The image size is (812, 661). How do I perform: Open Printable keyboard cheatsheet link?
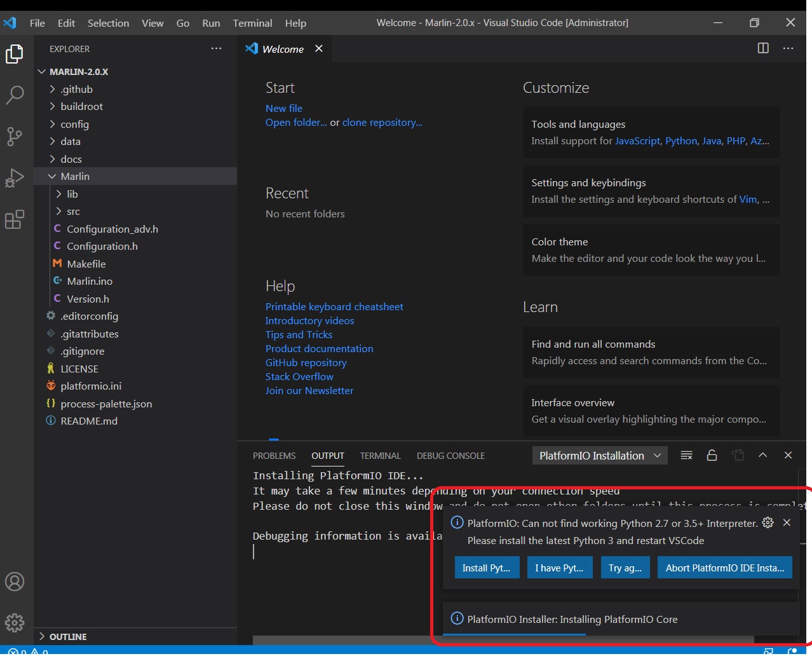tap(334, 306)
